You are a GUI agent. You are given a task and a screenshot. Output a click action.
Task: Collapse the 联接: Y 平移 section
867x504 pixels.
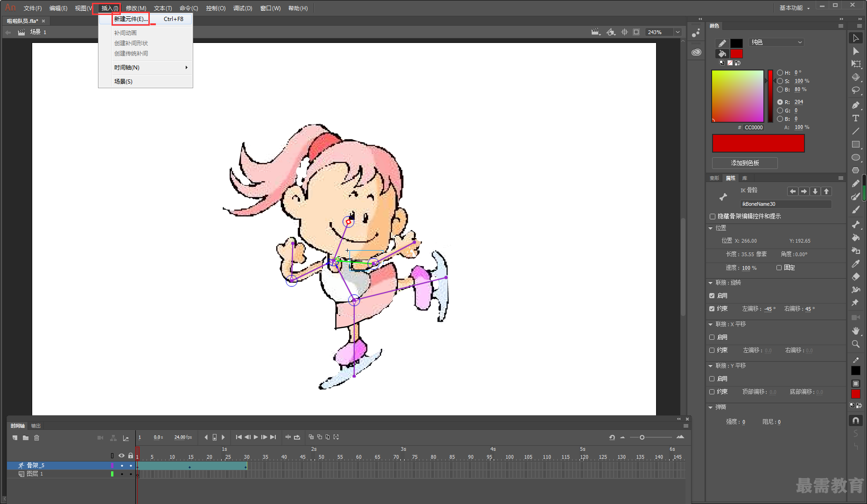tap(711, 366)
